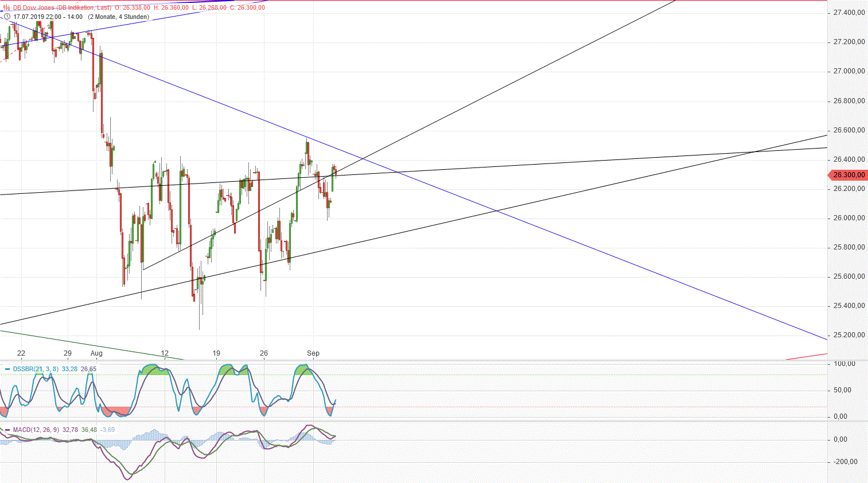The height and width of the screenshot is (483, 868).
Task: Open the DSSBR(21, 3, 8) indicator label
Action: [x=36, y=369]
